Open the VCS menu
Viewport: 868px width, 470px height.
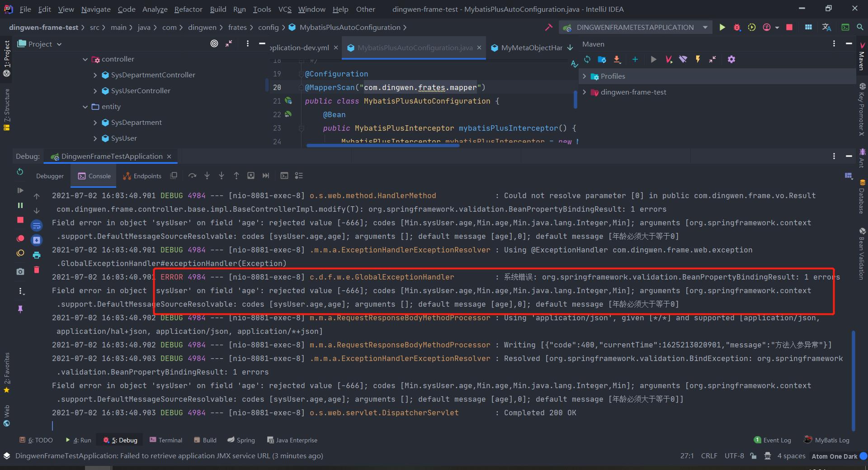pyautogui.click(x=285, y=9)
